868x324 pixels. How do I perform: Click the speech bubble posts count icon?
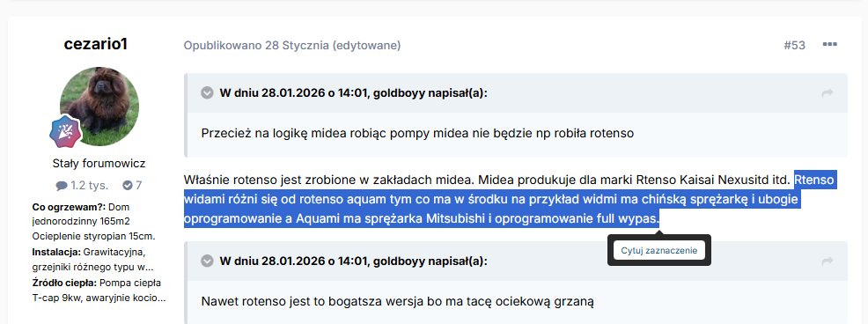(x=62, y=186)
